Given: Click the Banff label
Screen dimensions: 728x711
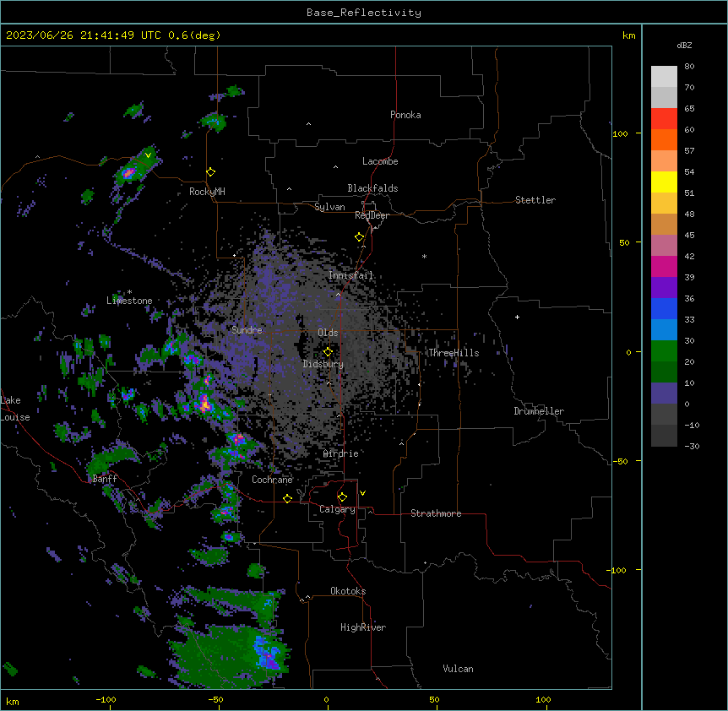Looking at the screenshot, I should (105, 479).
